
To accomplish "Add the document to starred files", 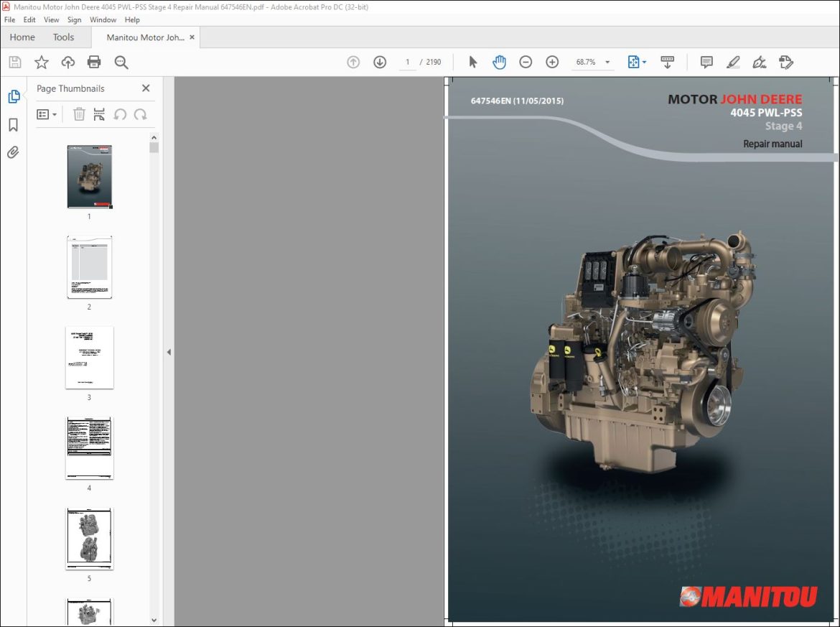I will pos(41,62).
